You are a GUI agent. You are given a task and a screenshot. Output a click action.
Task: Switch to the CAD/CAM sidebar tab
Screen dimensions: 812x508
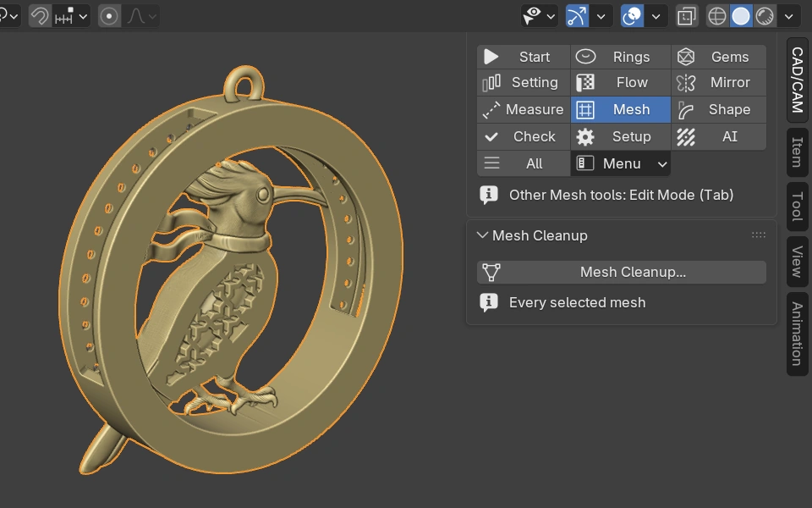click(x=797, y=80)
